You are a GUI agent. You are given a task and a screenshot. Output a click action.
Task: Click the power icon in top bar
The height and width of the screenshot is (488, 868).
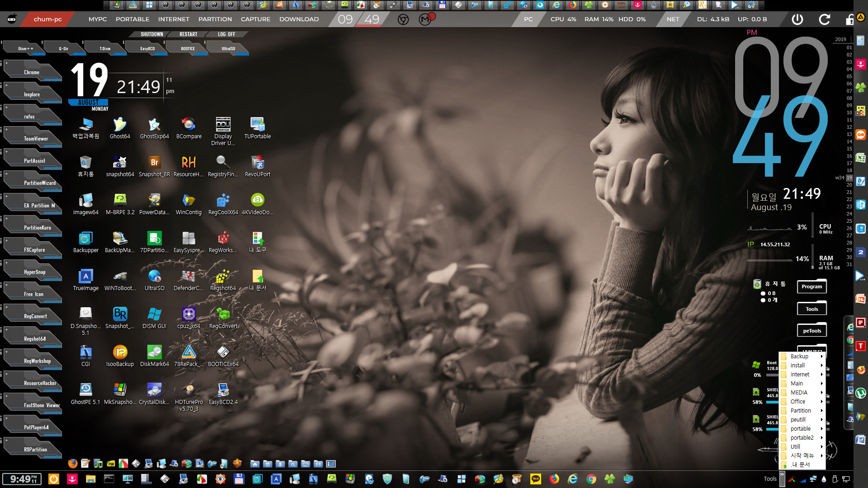pyautogui.click(x=797, y=19)
